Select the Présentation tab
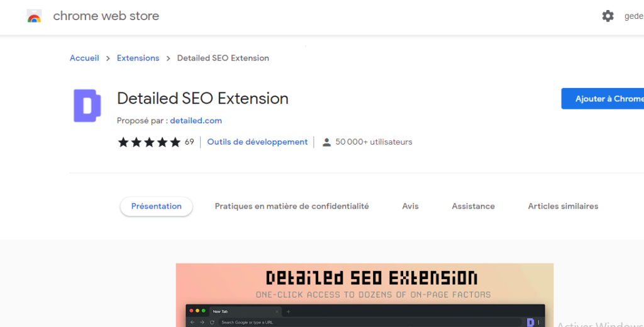 [x=156, y=206]
